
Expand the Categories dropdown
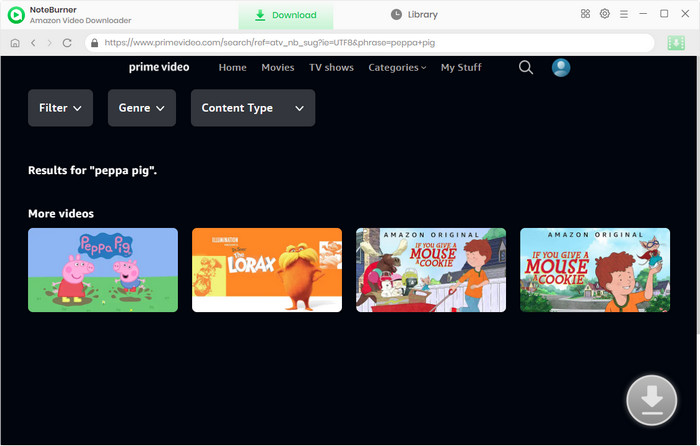tap(397, 67)
